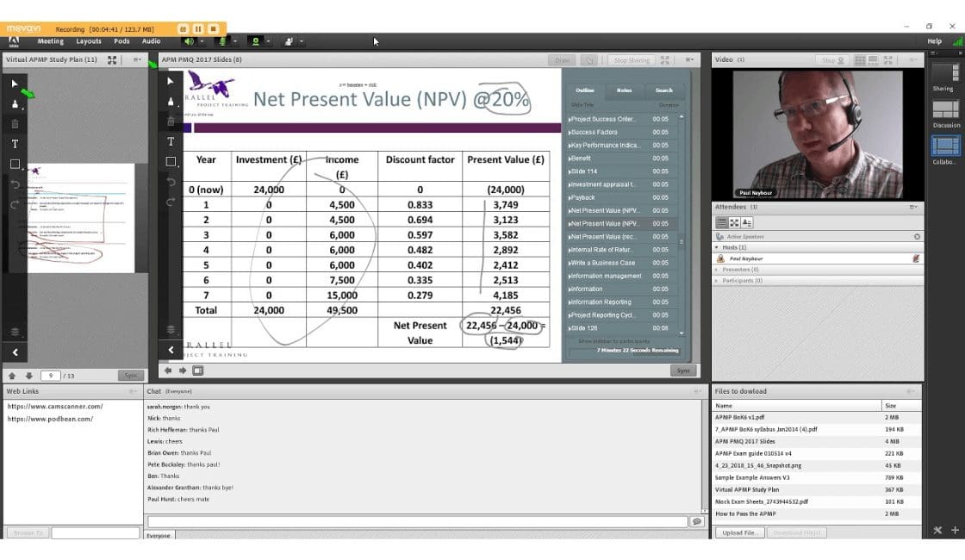Toggle the webcam in the top bar
This screenshot has height=560, width=965.
pos(256,41)
